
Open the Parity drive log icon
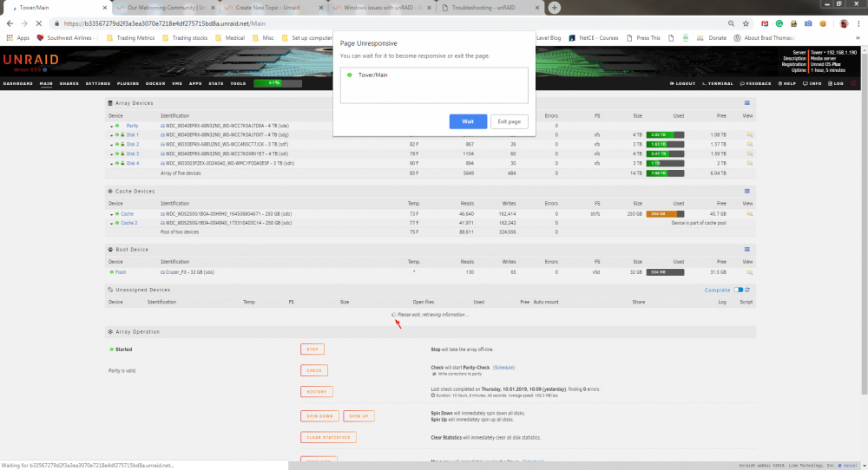click(163, 126)
